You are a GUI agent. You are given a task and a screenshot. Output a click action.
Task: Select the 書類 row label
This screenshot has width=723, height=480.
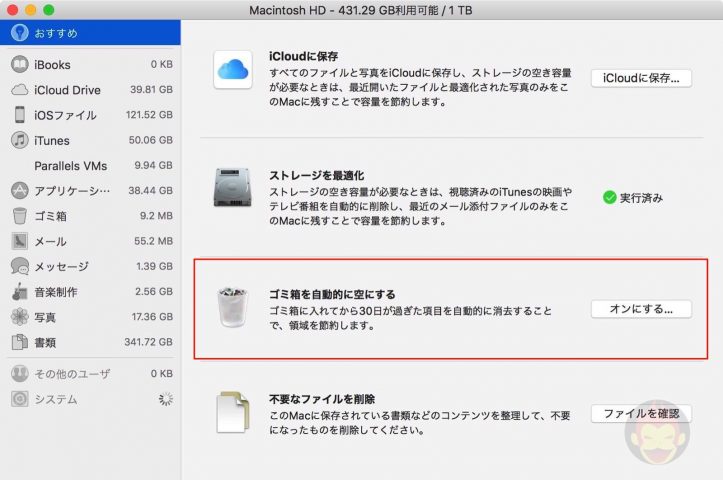pos(45,343)
